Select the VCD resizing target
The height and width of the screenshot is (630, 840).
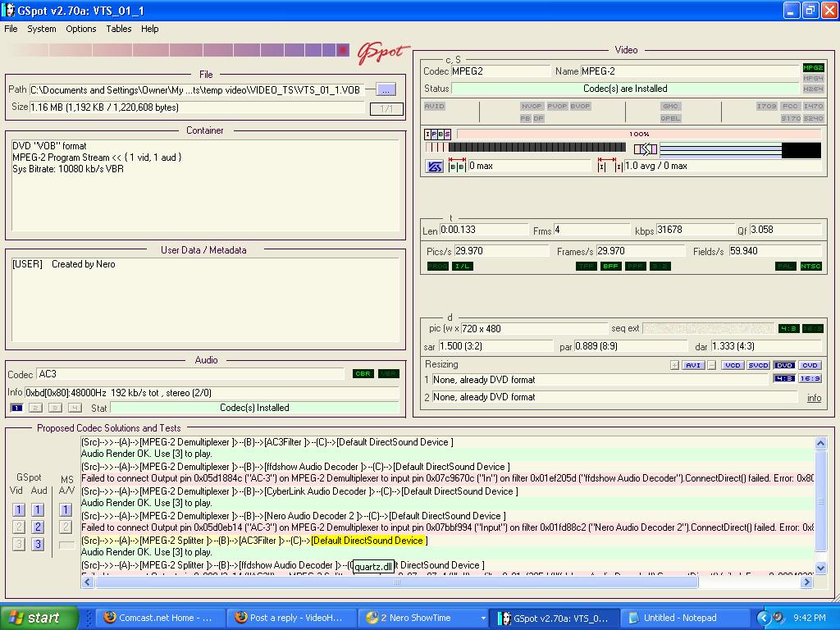(733, 365)
